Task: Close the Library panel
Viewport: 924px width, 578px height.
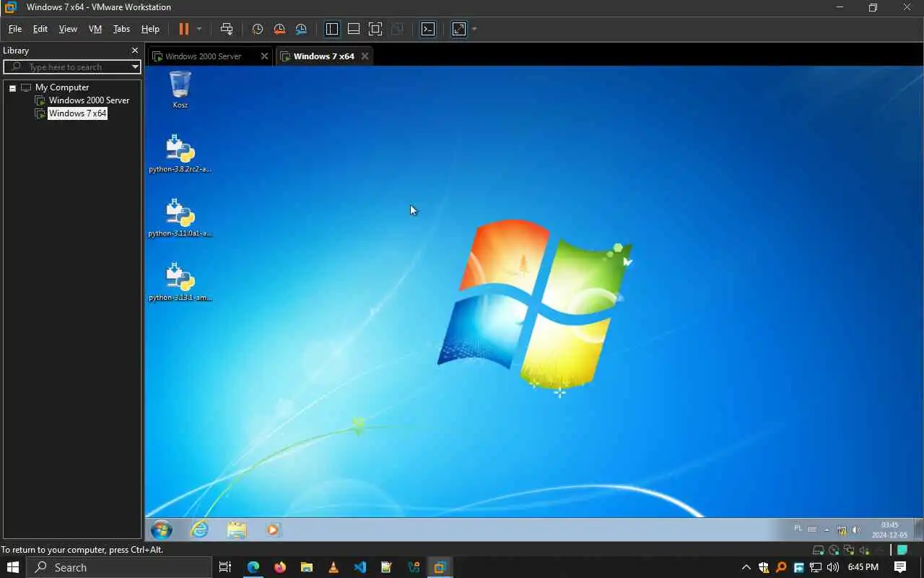Action: click(x=134, y=51)
